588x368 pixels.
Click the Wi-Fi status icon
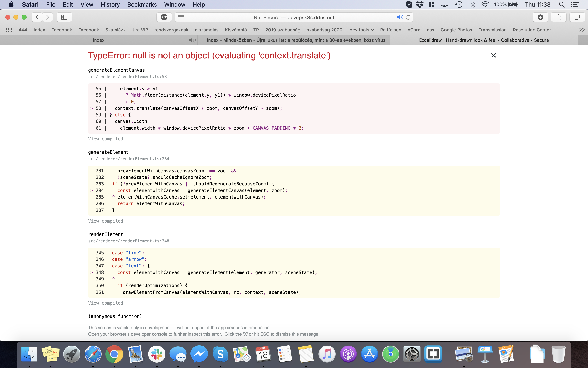(485, 4)
